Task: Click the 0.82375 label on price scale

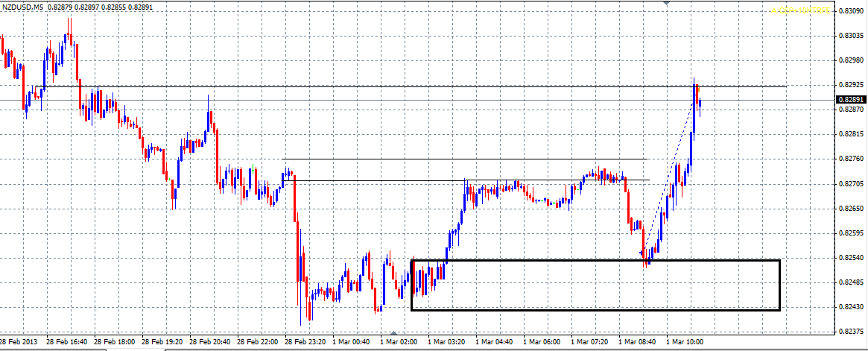Action: tap(851, 332)
